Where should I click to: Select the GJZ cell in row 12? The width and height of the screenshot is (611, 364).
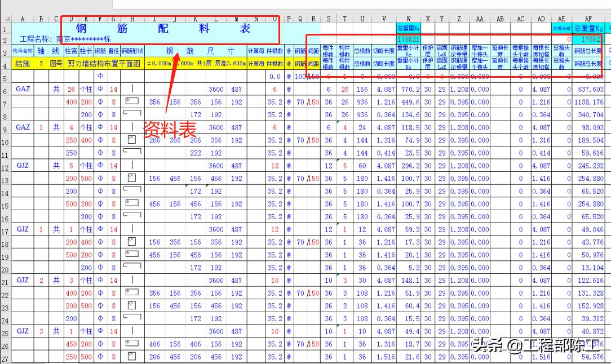[23, 166]
